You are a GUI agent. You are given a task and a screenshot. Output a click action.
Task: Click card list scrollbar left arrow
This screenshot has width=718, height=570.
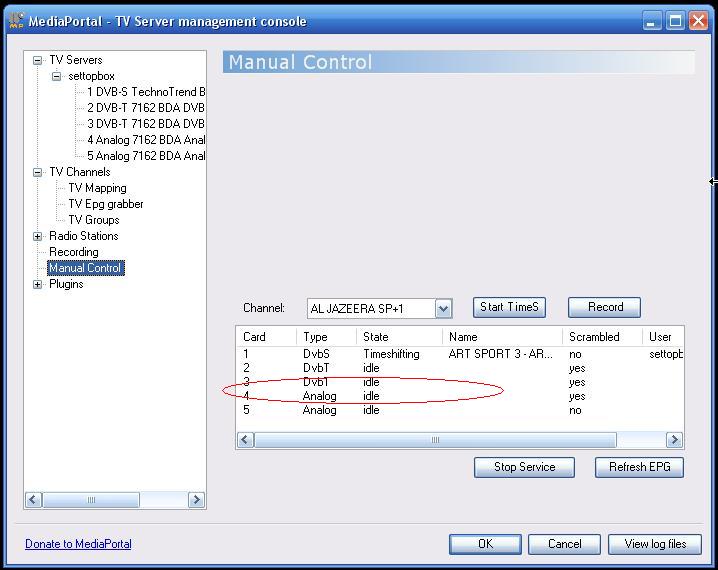tap(245, 440)
